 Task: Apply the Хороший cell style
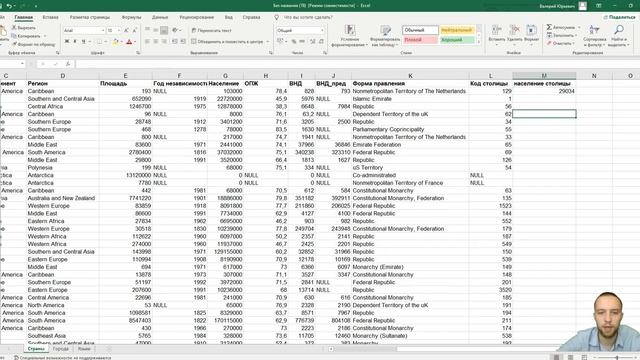click(457, 40)
